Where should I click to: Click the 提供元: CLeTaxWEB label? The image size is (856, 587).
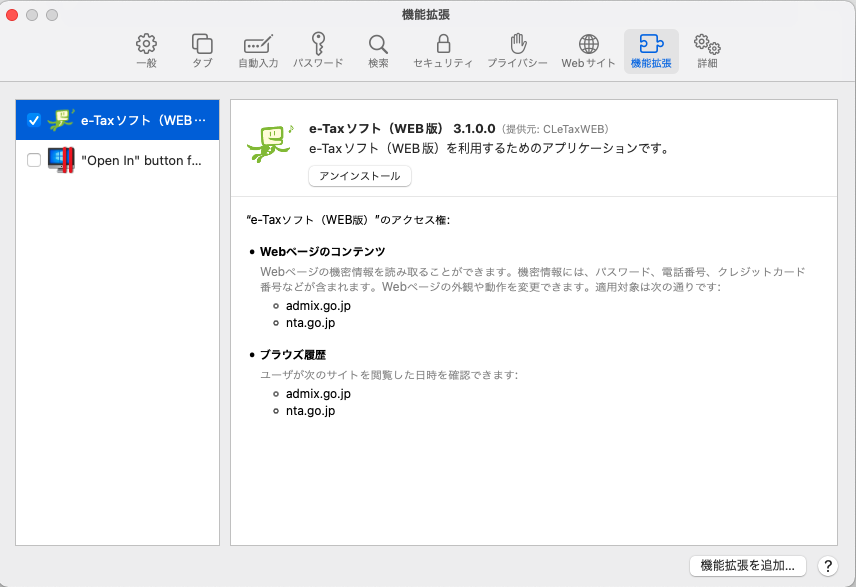[555, 129]
